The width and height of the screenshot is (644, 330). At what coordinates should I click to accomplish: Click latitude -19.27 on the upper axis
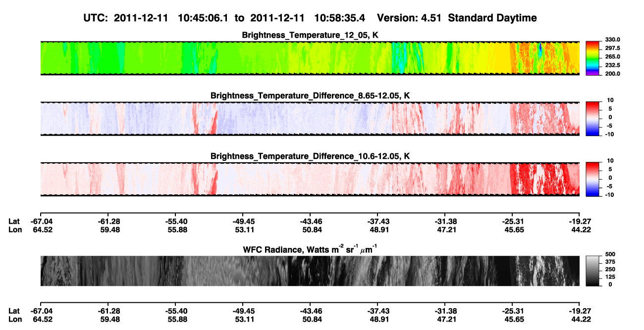(579, 221)
